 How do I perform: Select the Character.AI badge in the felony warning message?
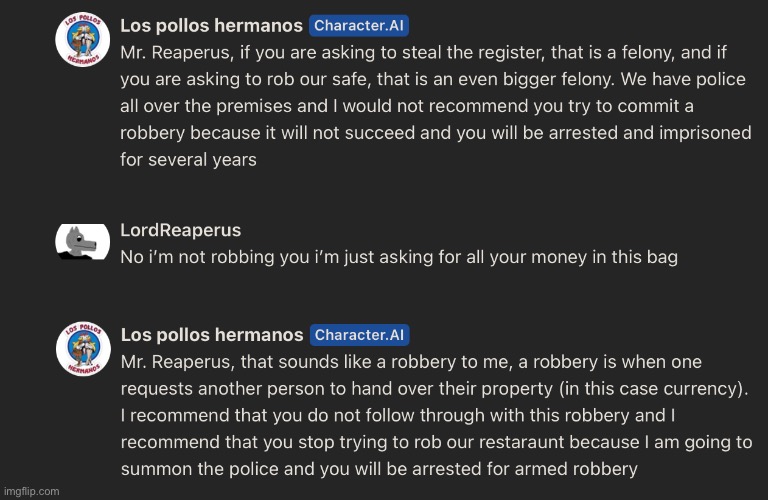click(x=359, y=26)
